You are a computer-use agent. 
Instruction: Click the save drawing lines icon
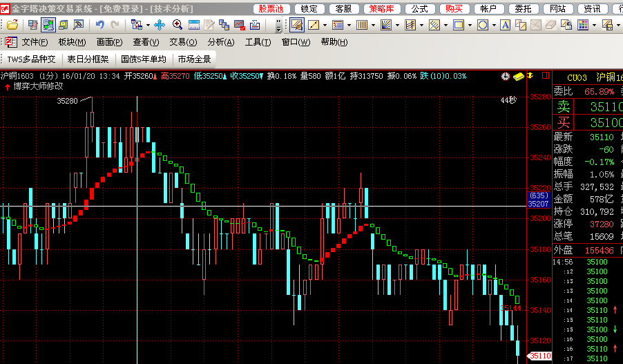tap(608, 25)
